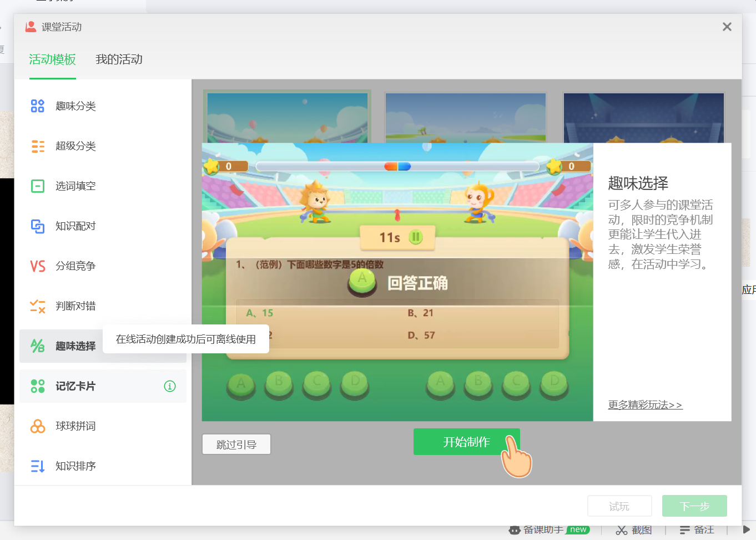Click answer option A、15 in the preview

(x=260, y=313)
